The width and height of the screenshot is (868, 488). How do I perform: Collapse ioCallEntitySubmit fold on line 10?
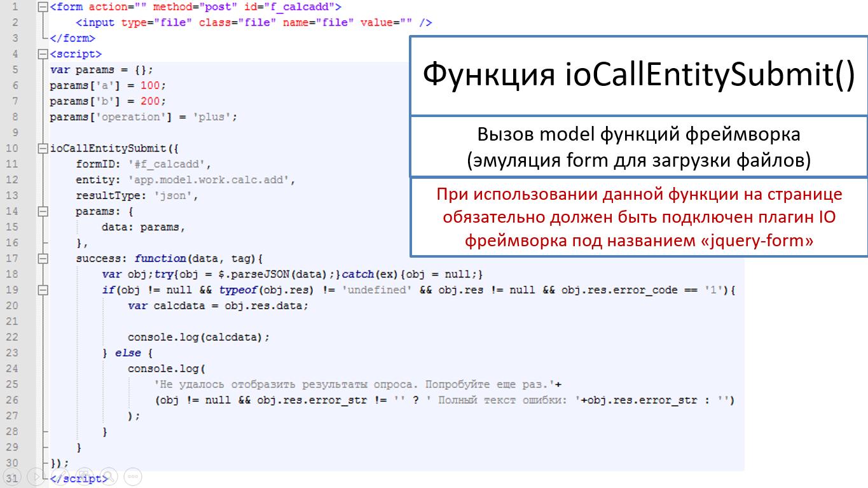click(43, 148)
